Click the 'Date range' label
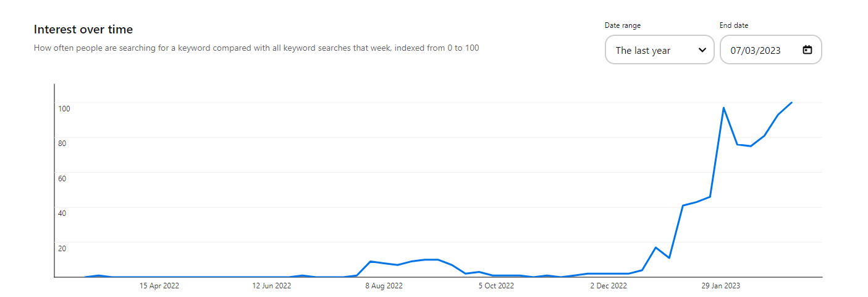 coord(622,25)
